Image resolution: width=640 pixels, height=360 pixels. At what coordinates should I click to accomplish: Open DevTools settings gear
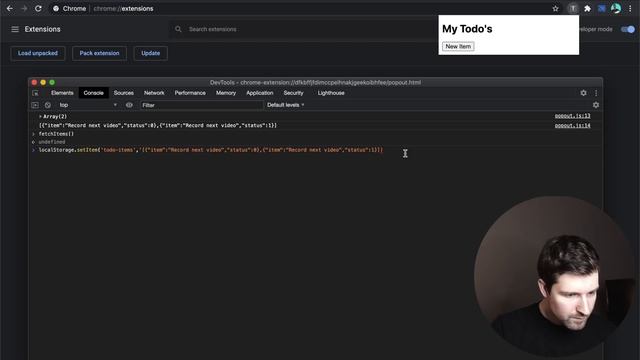point(583,93)
